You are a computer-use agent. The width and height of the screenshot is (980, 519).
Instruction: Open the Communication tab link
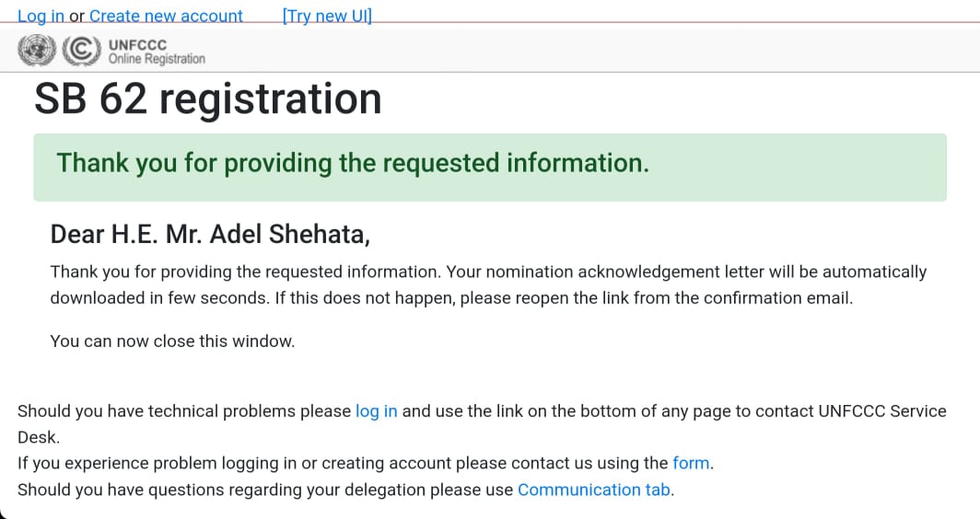point(594,490)
